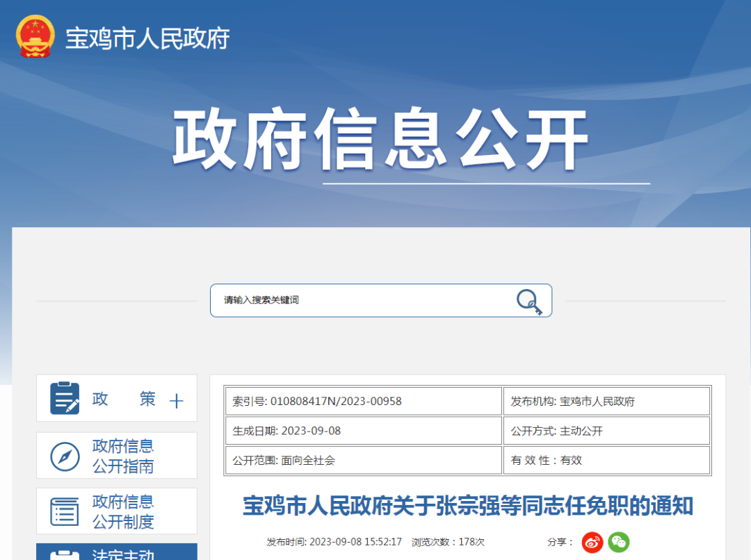
Task: Open 宝鸡市人民政府 site title link
Action: tap(147, 38)
